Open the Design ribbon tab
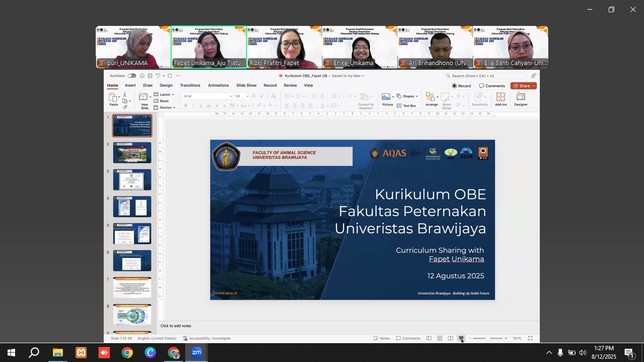Screen dimensions: 644x362 pos(166,85)
